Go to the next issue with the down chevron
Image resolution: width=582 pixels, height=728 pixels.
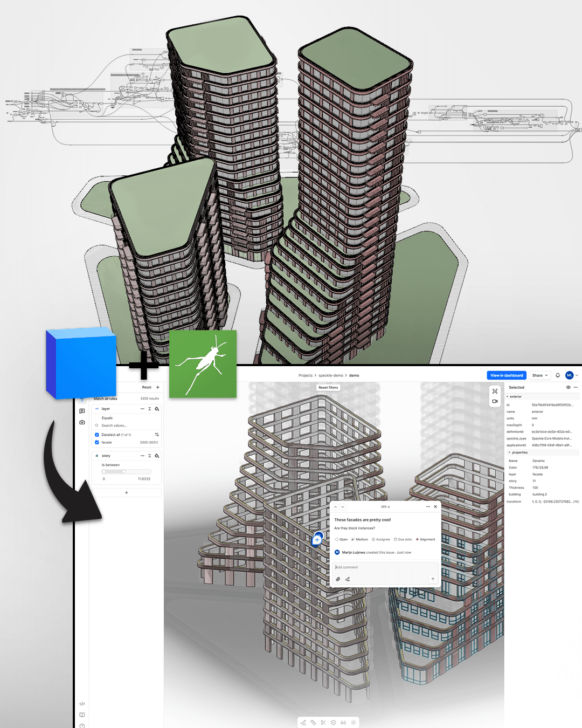tap(343, 507)
